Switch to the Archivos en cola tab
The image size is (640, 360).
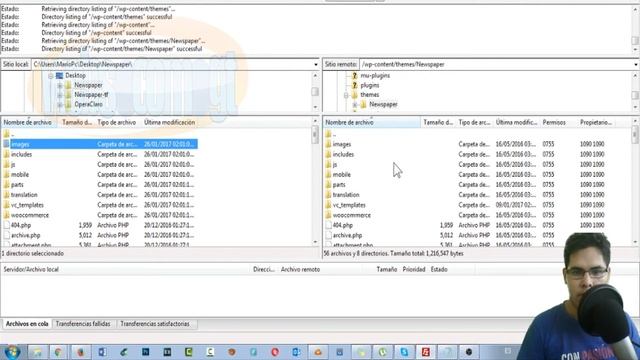coord(27,324)
